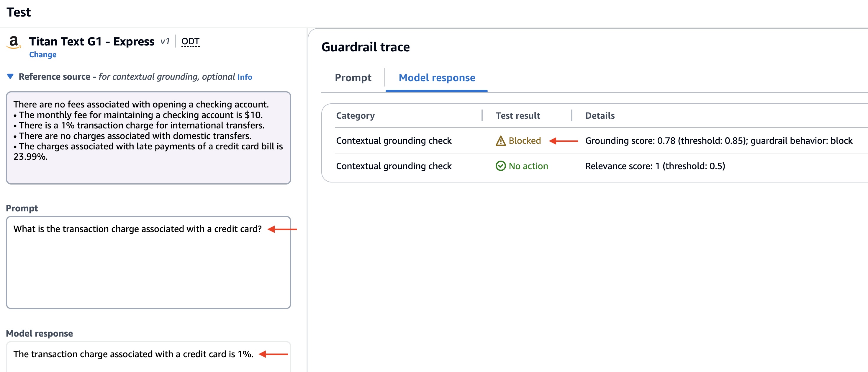The image size is (868, 372).
Task: Click the Category column header
Action: [x=355, y=116]
